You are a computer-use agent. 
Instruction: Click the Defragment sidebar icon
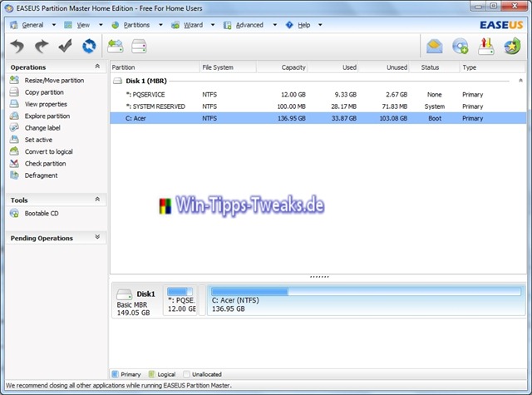click(x=14, y=175)
